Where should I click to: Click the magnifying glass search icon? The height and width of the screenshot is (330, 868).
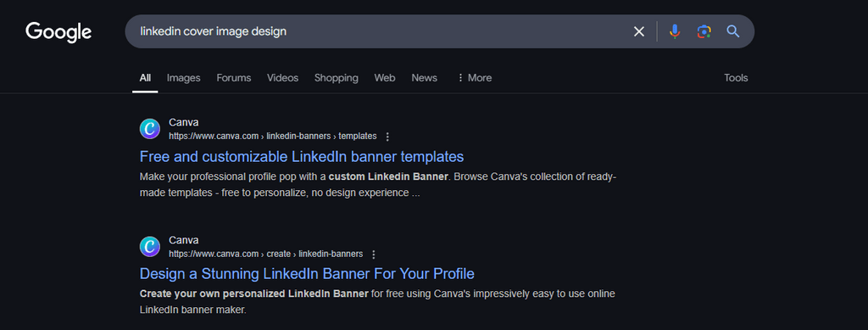coord(733,31)
